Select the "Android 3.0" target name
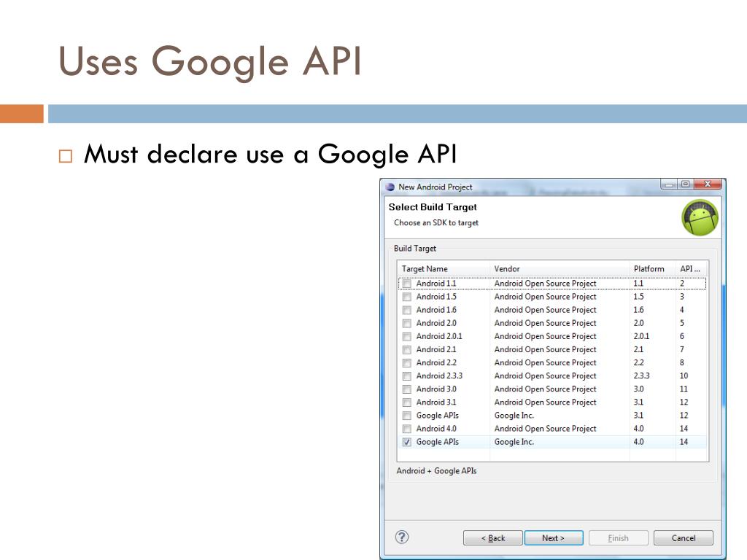Viewport: 747px width, 560px height. (436, 389)
